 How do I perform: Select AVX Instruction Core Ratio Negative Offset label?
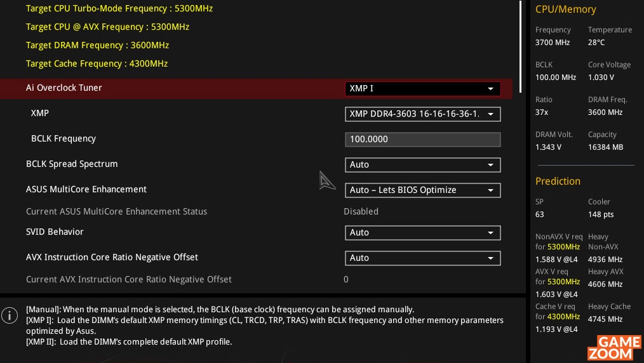coord(112,257)
